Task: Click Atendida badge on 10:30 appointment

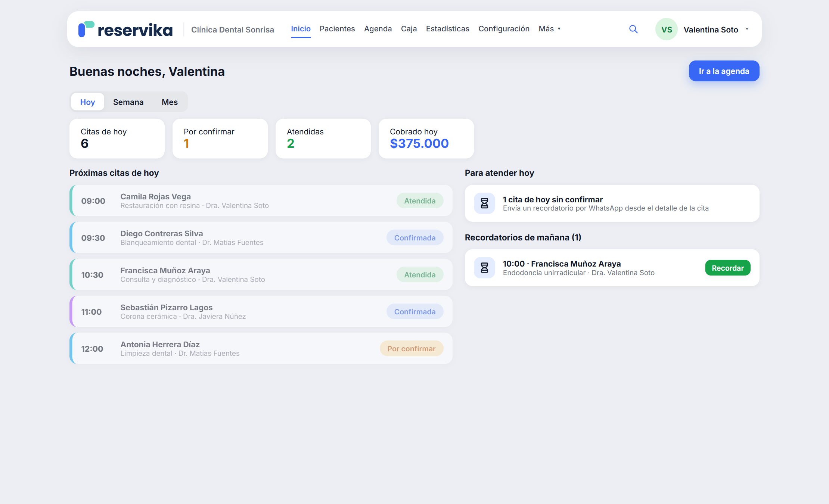Action: (420, 275)
